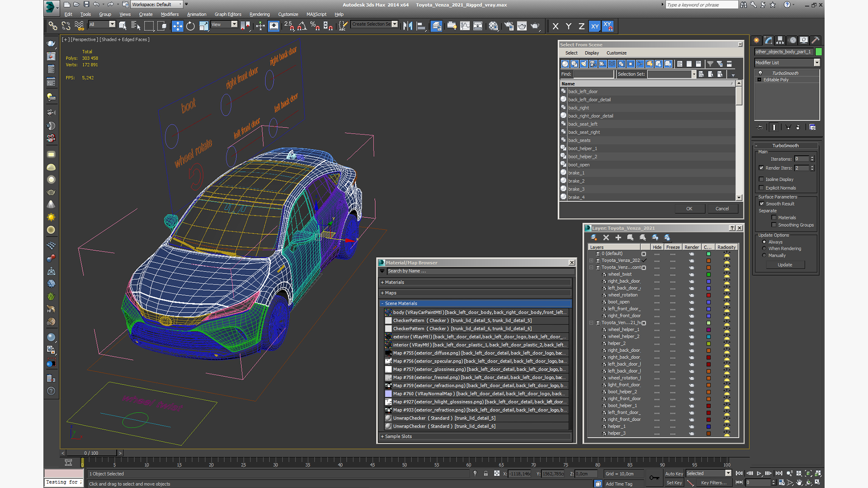Select the When Rendering update option
Screen dimensions: 868x488
click(764, 249)
